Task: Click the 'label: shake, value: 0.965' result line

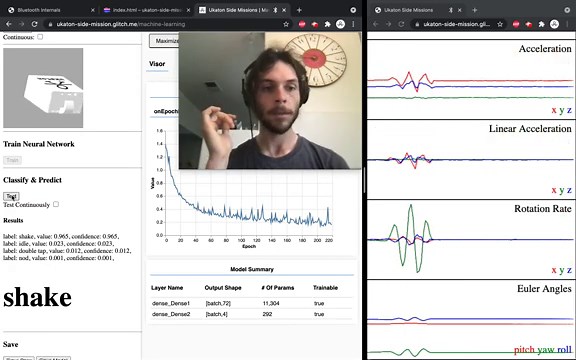Action: 61,236
